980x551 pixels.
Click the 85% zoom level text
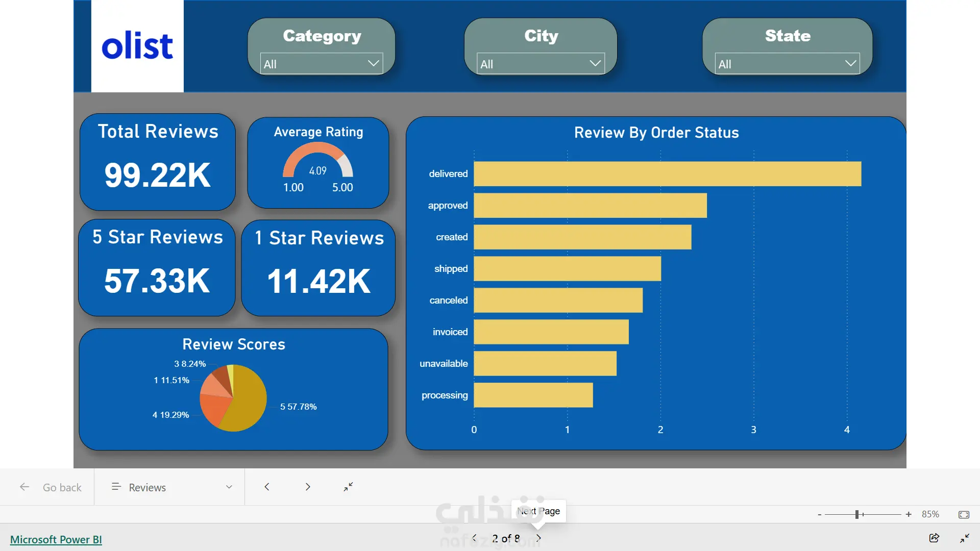[x=930, y=514]
